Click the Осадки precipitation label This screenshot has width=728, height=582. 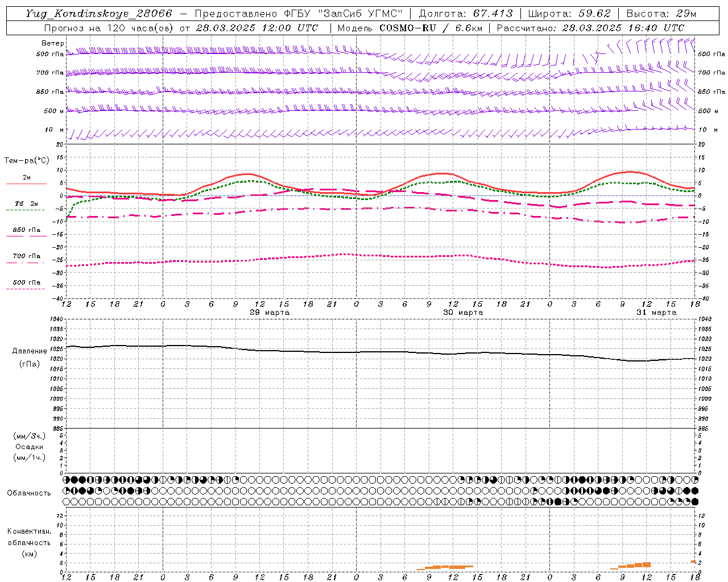(x=30, y=447)
